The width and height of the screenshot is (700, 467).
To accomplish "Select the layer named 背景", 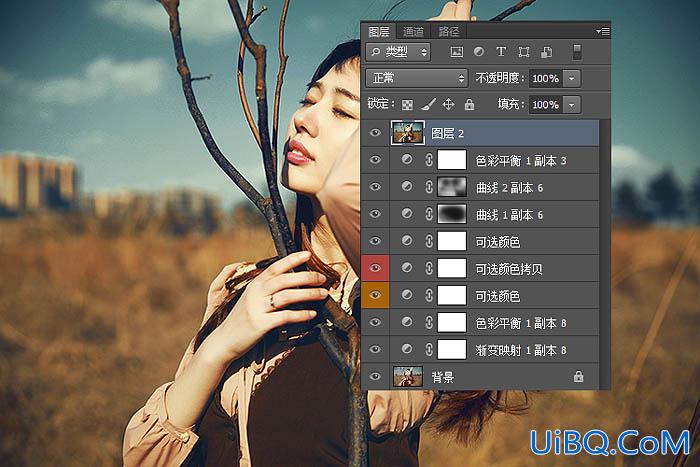I will 442,378.
